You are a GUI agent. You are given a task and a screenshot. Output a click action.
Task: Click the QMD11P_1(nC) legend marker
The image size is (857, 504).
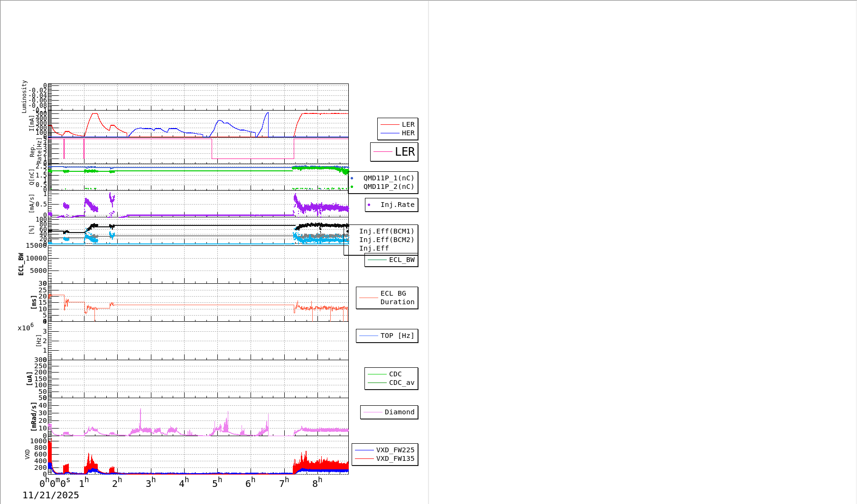[352, 178]
